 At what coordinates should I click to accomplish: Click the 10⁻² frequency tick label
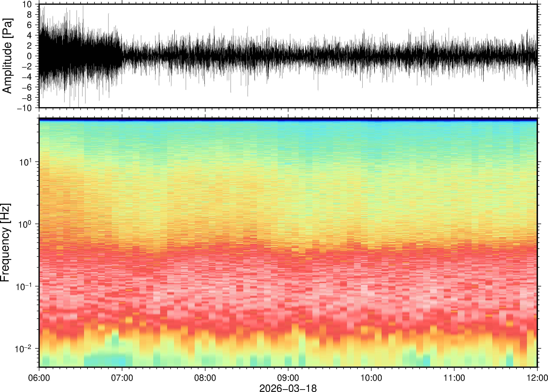coord(23,349)
